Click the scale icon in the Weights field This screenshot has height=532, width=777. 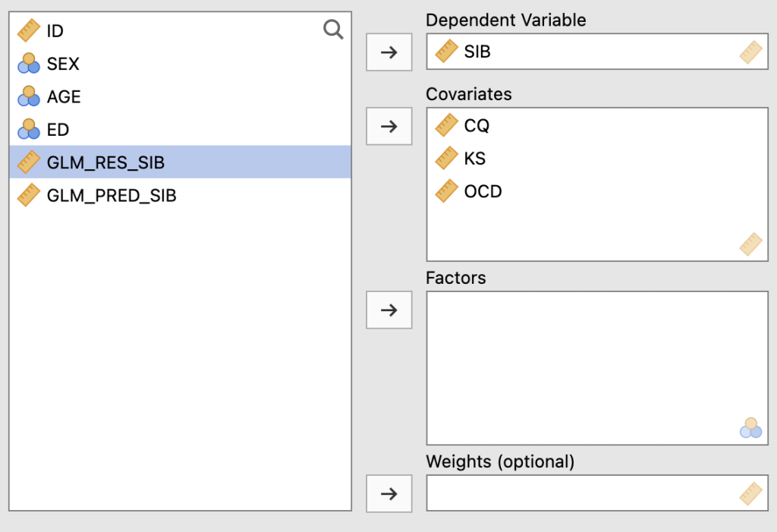coord(751,493)
